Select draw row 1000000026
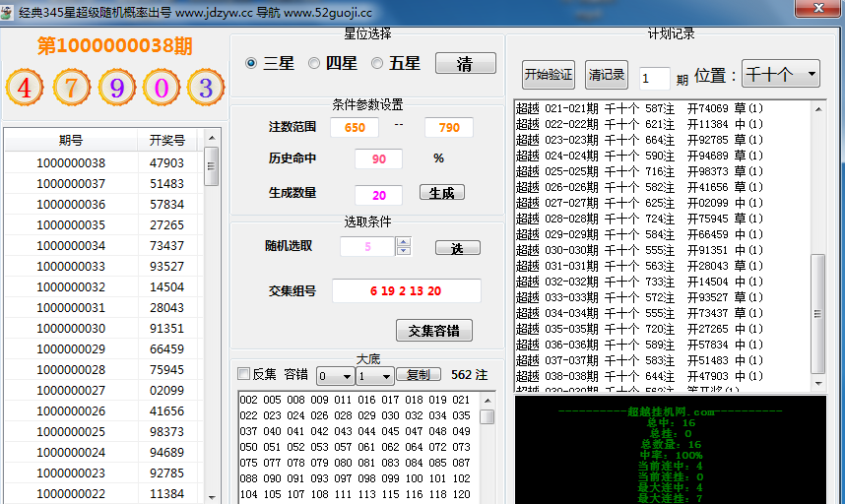 [102, 410]
